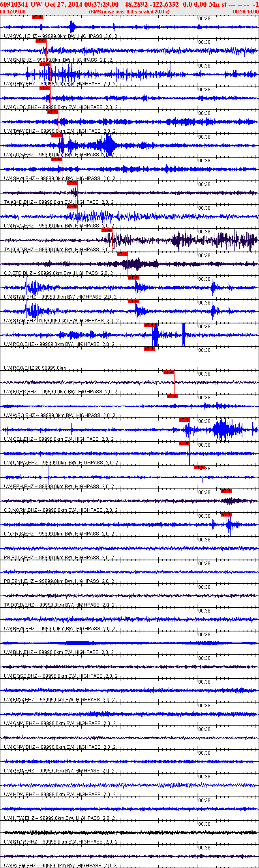Select the PB B941 EHZ station label
Image resolution: width=259 pixels, height=868 pixels.
(59, 581)
